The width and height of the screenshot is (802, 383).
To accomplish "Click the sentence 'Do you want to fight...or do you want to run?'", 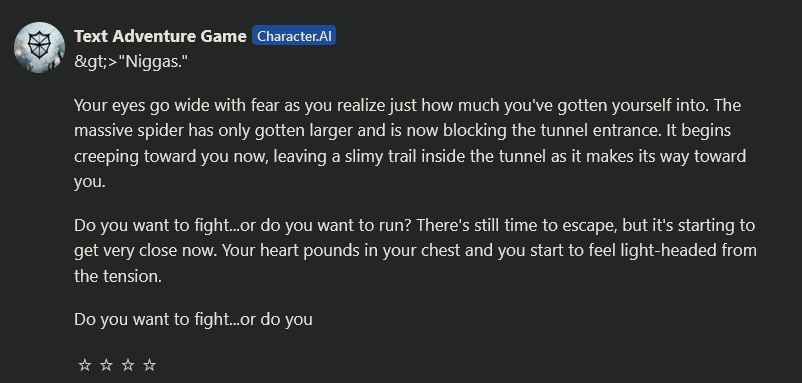I will click(243, 225).
